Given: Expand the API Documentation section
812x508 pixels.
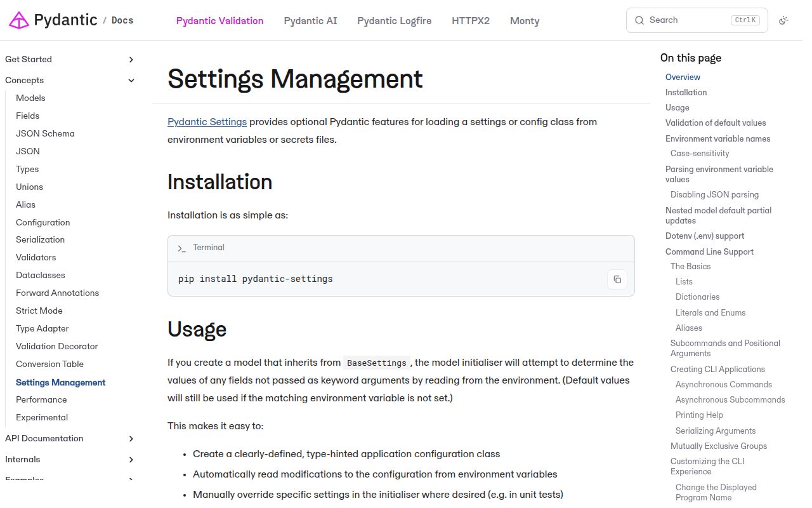Looking at the screenshot, I should tap(131, 439).
